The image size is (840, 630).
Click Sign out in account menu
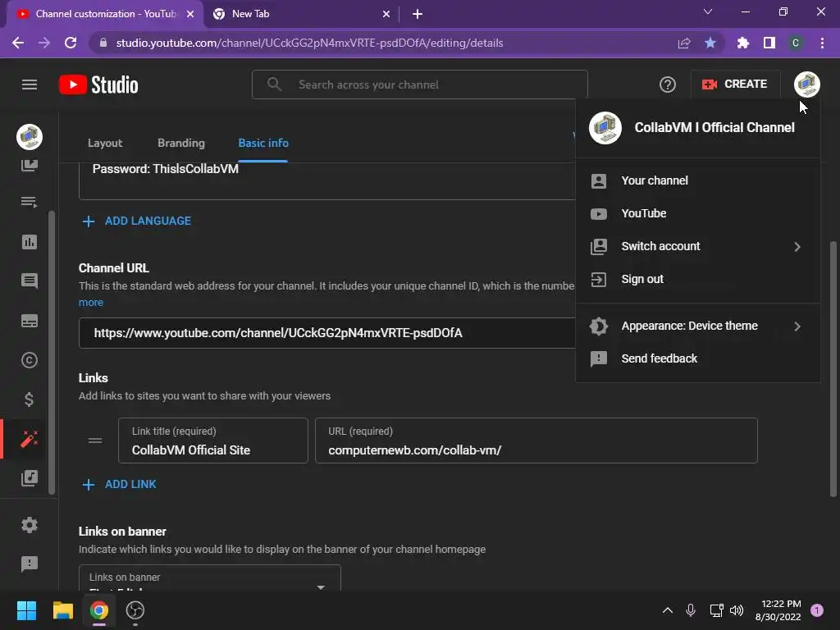click(x=697, y=279)
